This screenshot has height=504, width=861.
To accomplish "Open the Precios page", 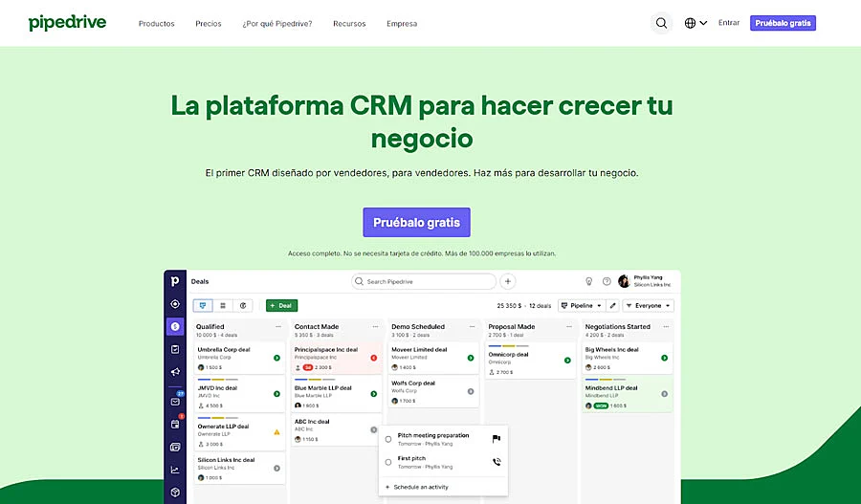I will pos(209,24).
